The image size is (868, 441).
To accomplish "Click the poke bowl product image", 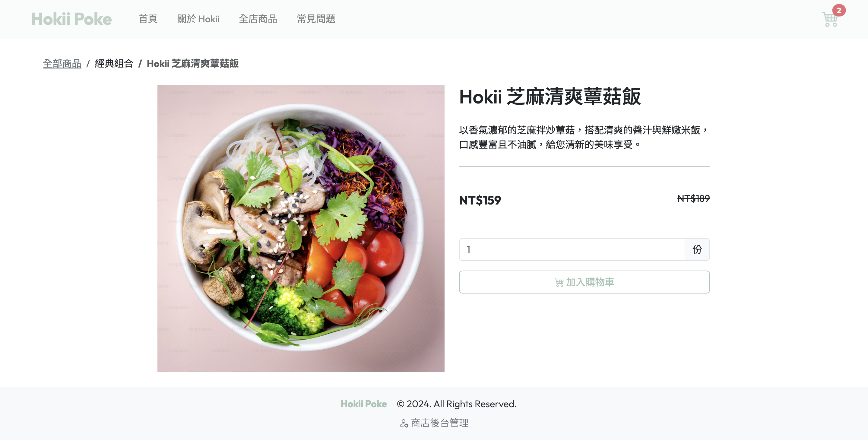I will [301, 228].
